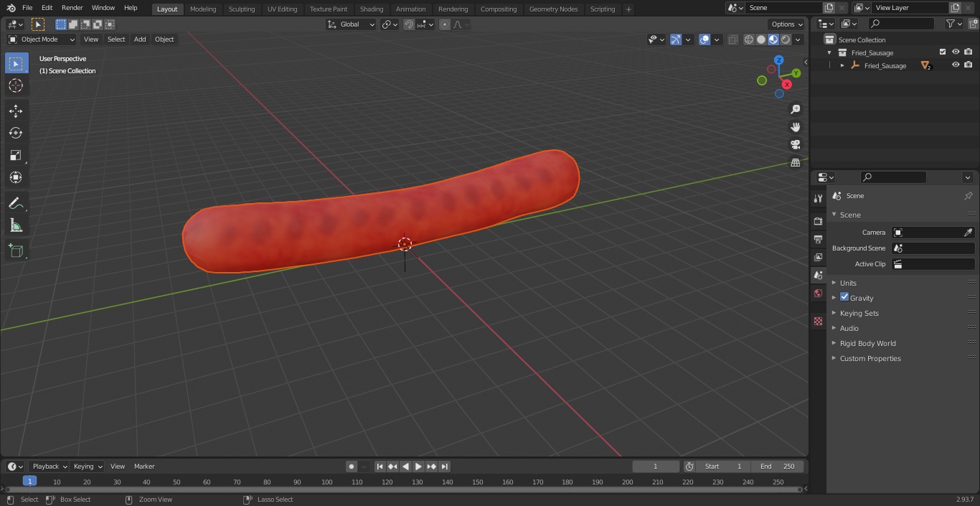Toggle camera view with camera gizmo
This screenshot has height=506, width=980.
pyautogui.click(x=796, y=144)
